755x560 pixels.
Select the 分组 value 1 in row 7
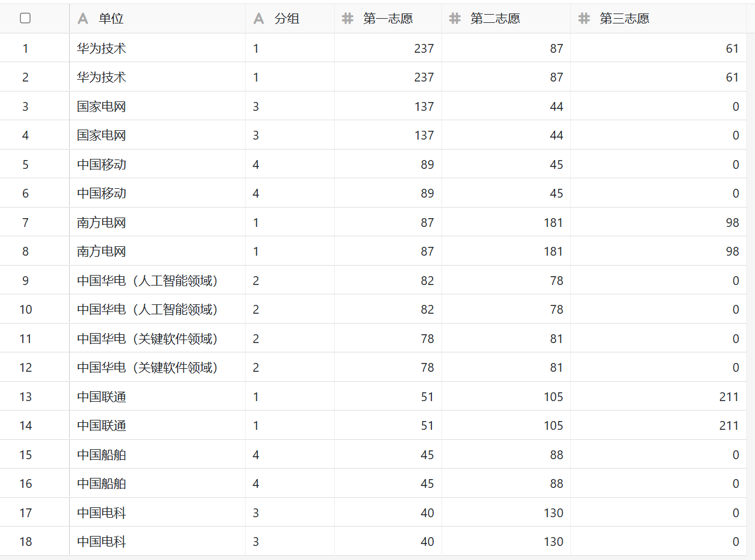click(256, 223)
